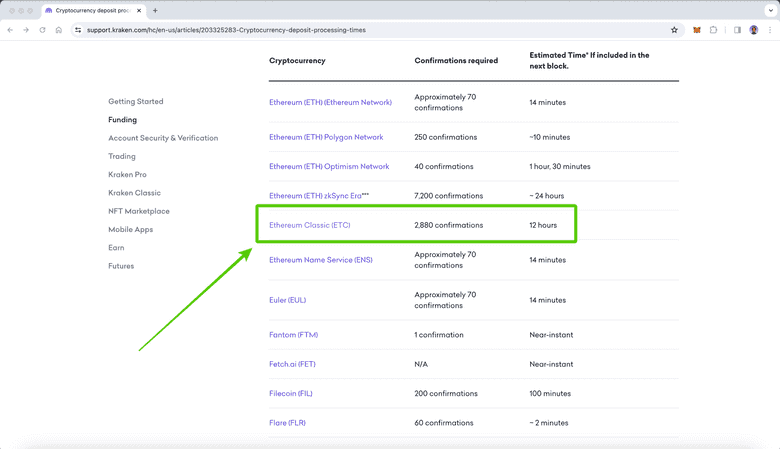Screen dimensions: 780x449
Task: Open the Ethereum Classic (ETC) link
Action: [309, 225]
